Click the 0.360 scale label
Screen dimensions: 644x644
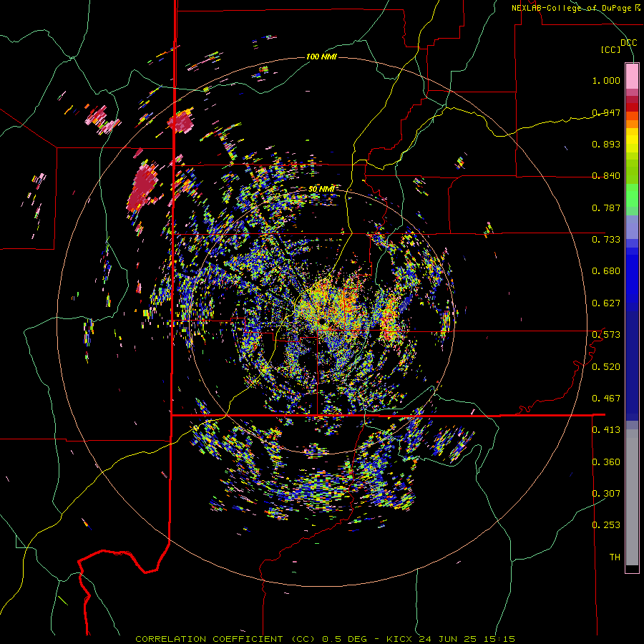click(x=606, y=462)
